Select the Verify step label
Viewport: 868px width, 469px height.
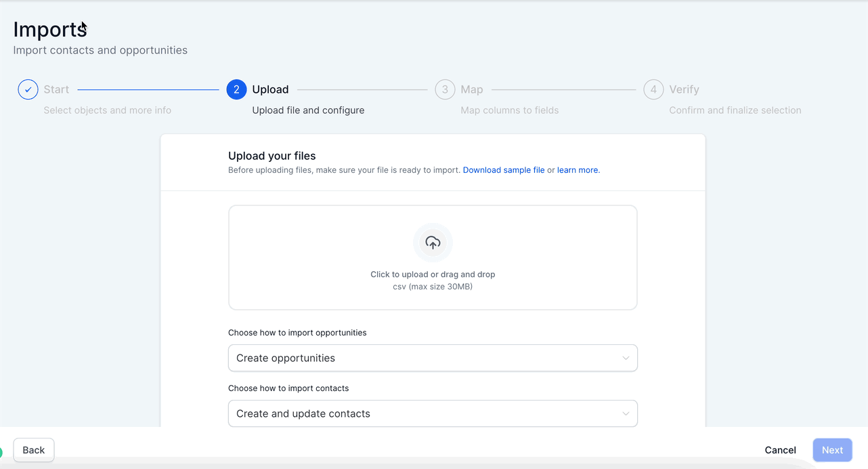point(684,89)
